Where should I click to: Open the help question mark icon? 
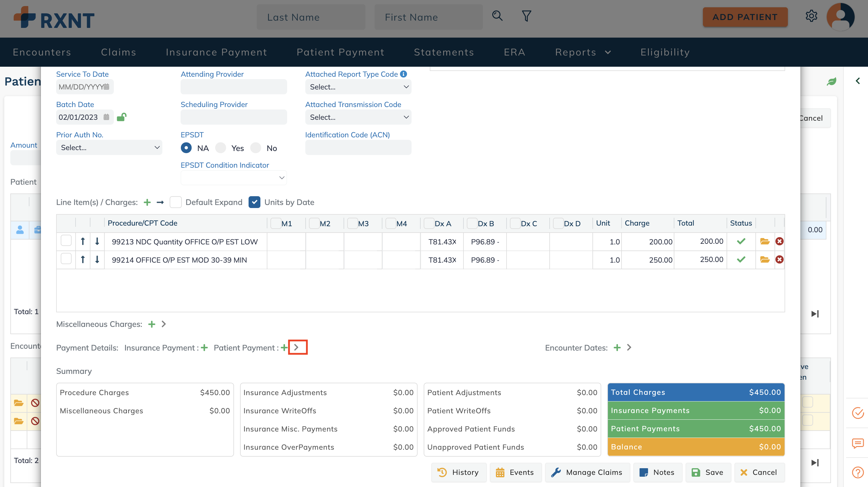pos(858,472)
